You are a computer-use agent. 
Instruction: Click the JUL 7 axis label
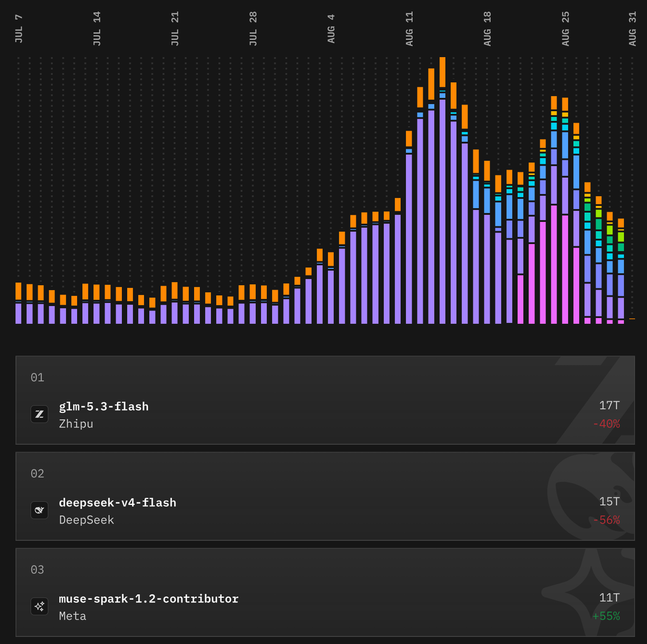point(19,29)
